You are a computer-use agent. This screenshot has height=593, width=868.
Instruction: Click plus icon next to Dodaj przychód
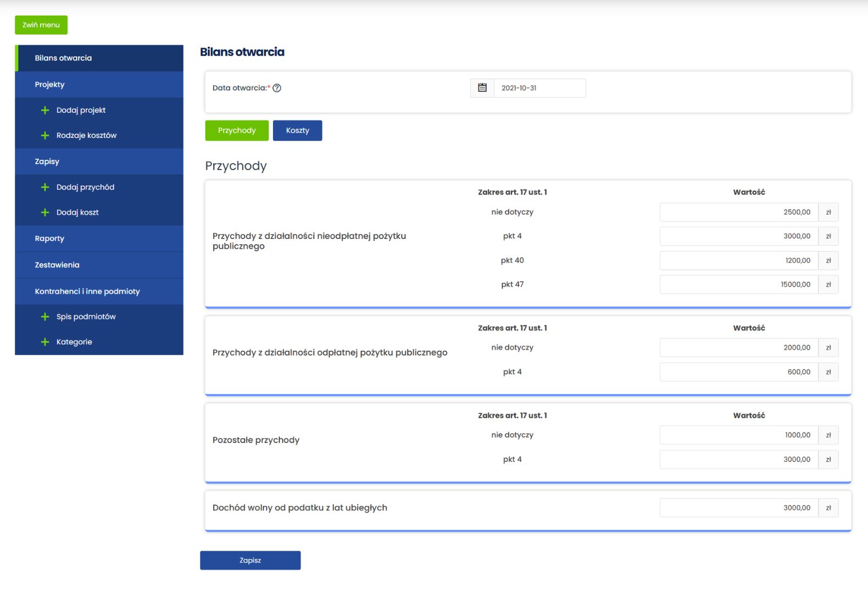click(x=45, y=187)
